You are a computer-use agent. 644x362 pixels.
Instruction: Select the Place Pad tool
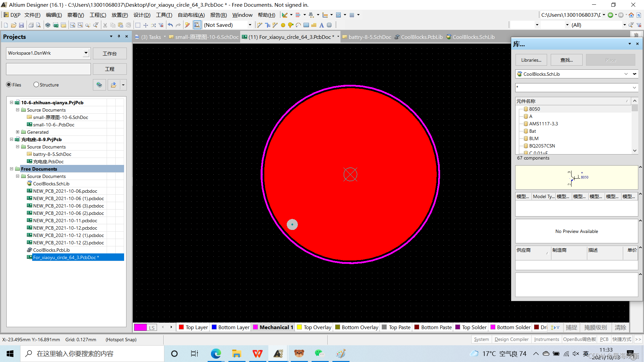point(283,25)
